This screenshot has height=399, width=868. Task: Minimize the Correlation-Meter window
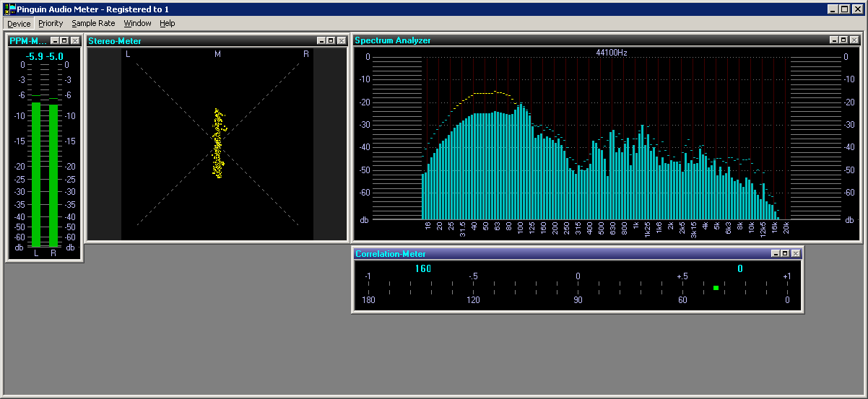(x=776, y=254)
